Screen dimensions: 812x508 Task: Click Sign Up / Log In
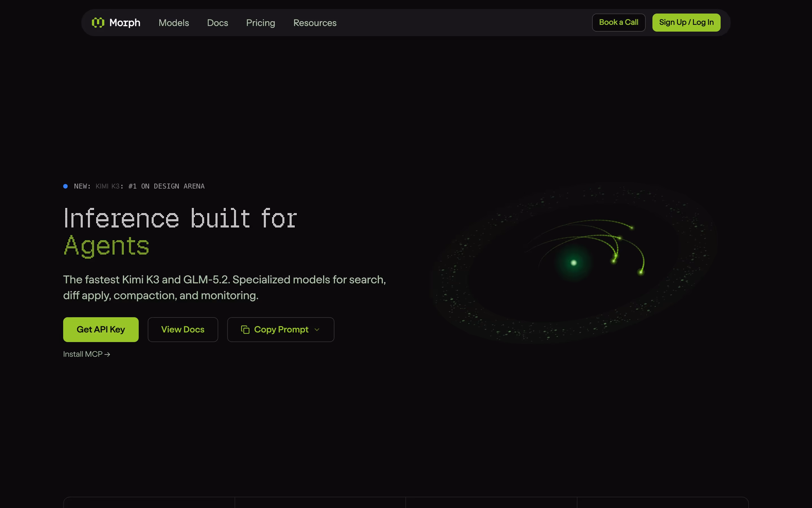pyautogui.click(x=686, y=23)
